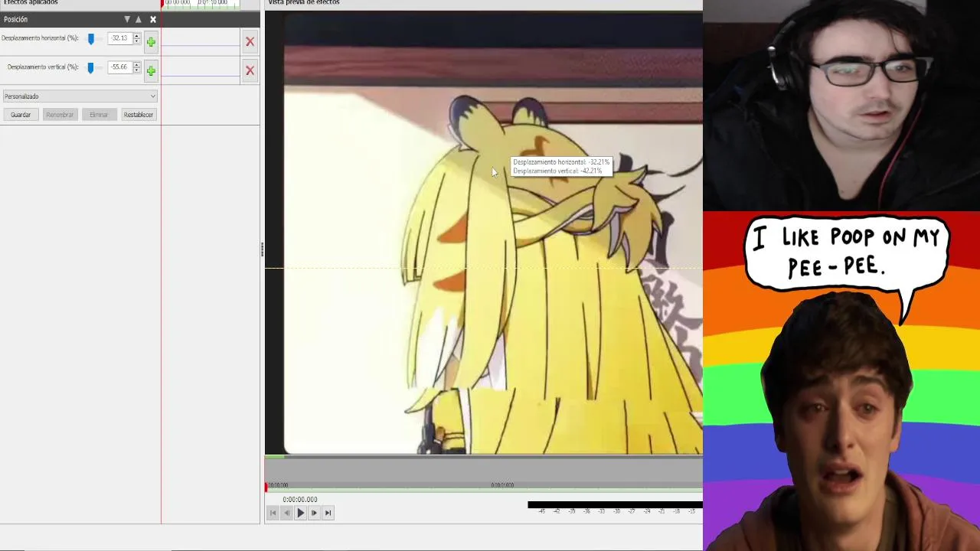Screen dimensions: 980x551
Task: Open the Personalizado preset dropdown
Action: coord(80,96)
